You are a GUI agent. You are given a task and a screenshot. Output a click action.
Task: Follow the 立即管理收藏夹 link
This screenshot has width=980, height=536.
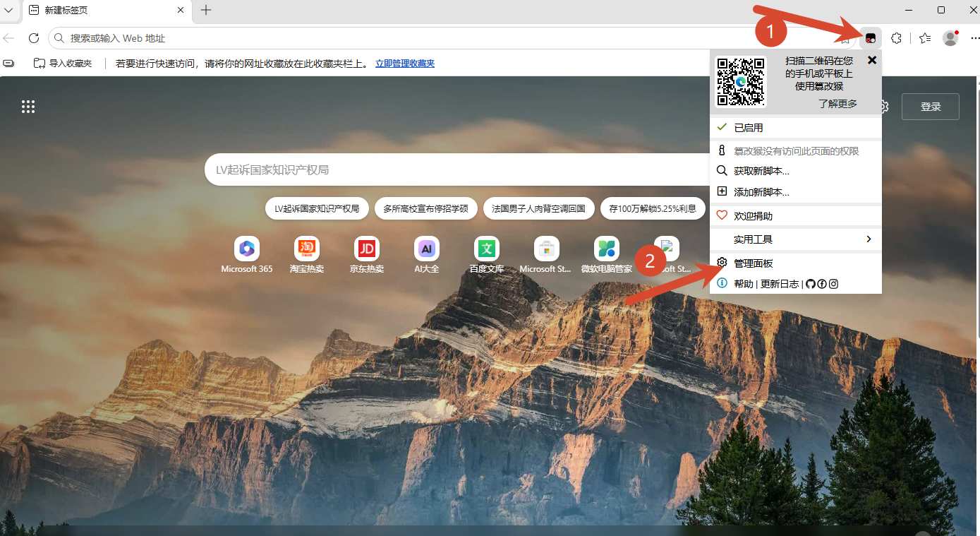coord(405,64)
